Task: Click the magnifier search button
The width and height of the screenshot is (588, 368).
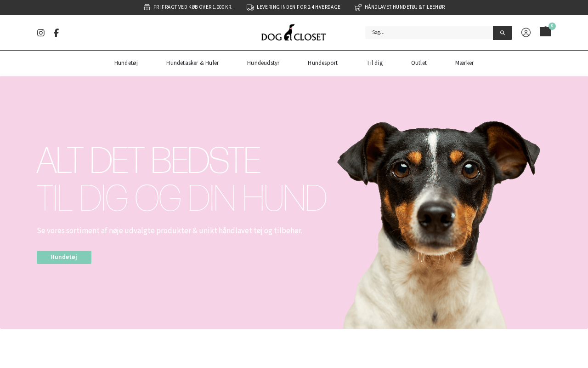Action: pos(503,33)
